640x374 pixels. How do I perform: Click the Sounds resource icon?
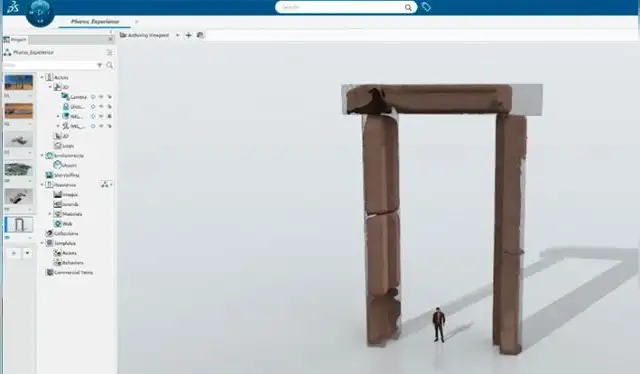click(x=58, y=204)
